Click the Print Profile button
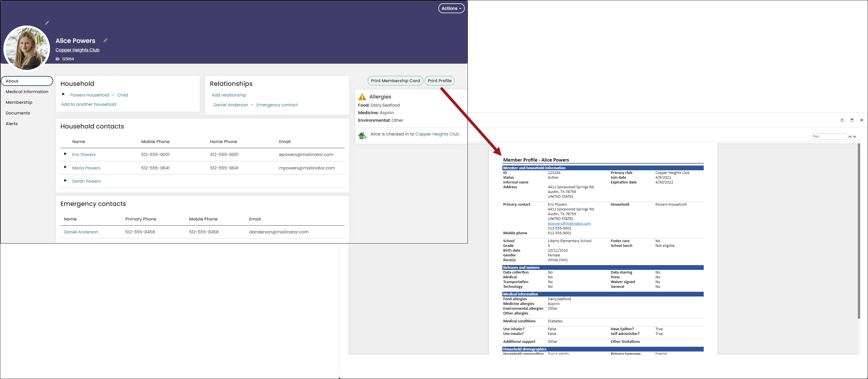The width and height of the screenshot is (868, 379). (439, 81)
